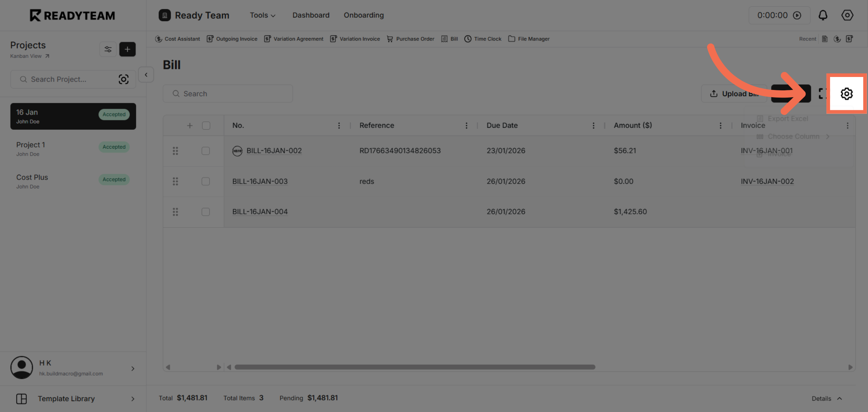Start the timer play button
868x412 pixels.
797,15
